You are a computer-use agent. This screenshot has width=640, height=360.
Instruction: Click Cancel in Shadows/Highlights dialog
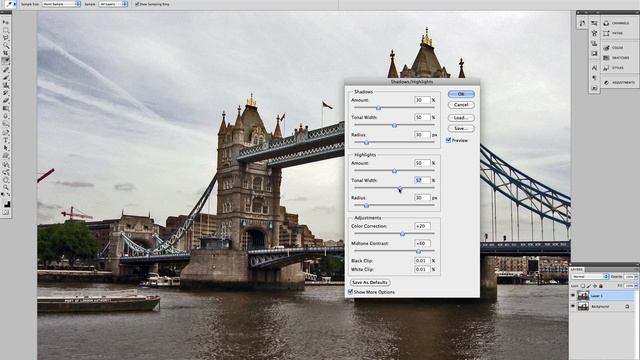tap(461, 105)
